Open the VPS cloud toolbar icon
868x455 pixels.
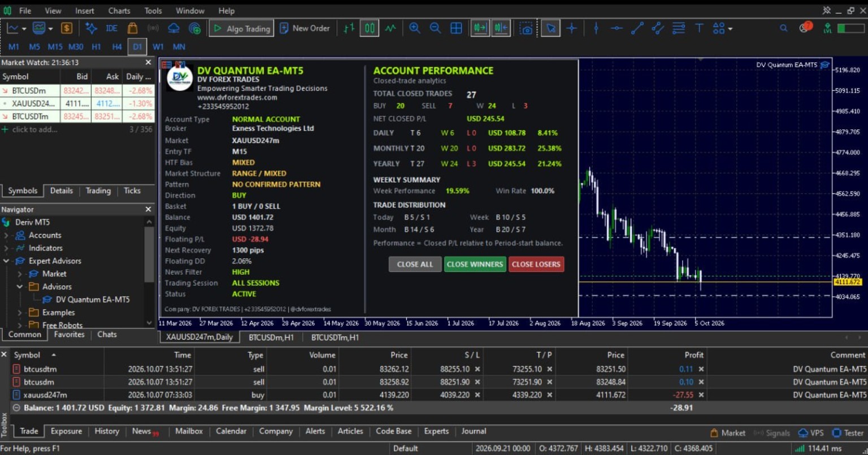(173, 28)
